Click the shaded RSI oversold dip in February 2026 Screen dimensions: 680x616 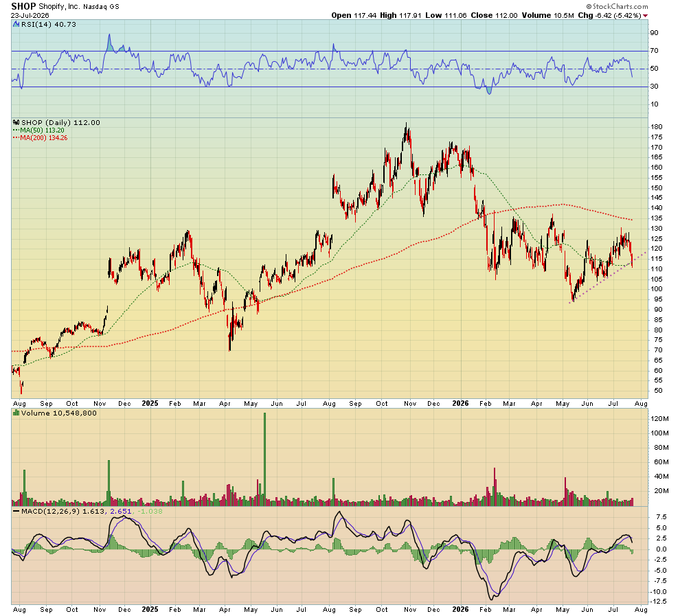click(489, 91)
